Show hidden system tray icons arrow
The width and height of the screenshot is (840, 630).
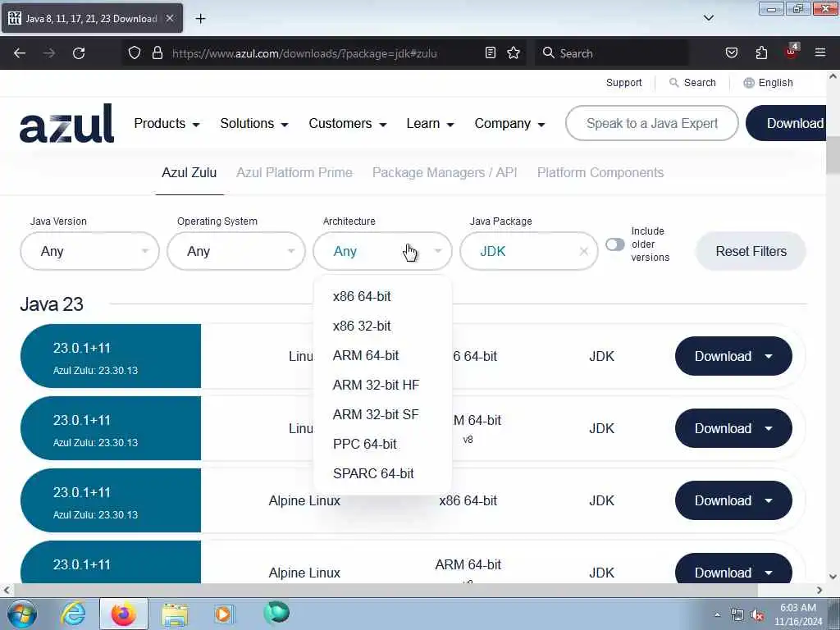(717, 614)
